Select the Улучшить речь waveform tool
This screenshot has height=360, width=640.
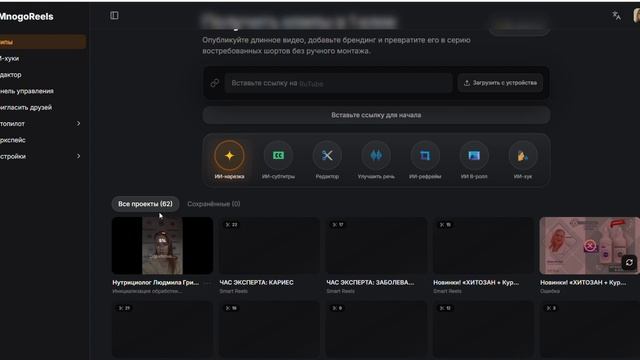(x=376, y=156)
